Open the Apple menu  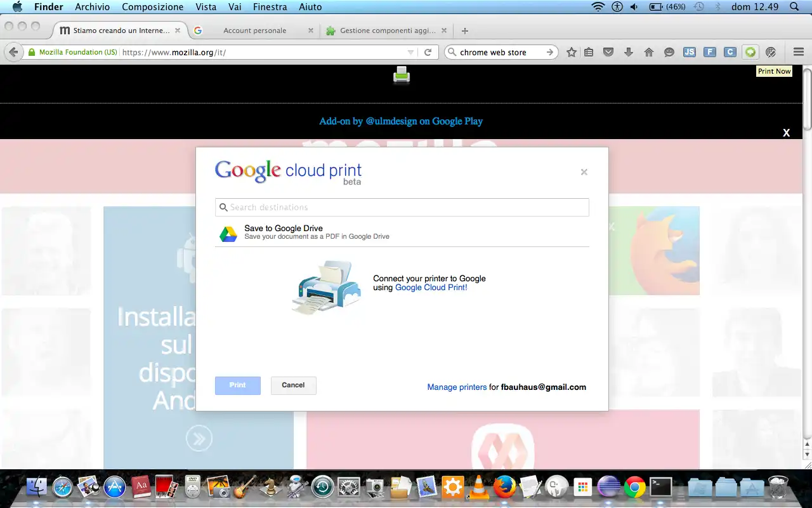click(x=17, y=7)
